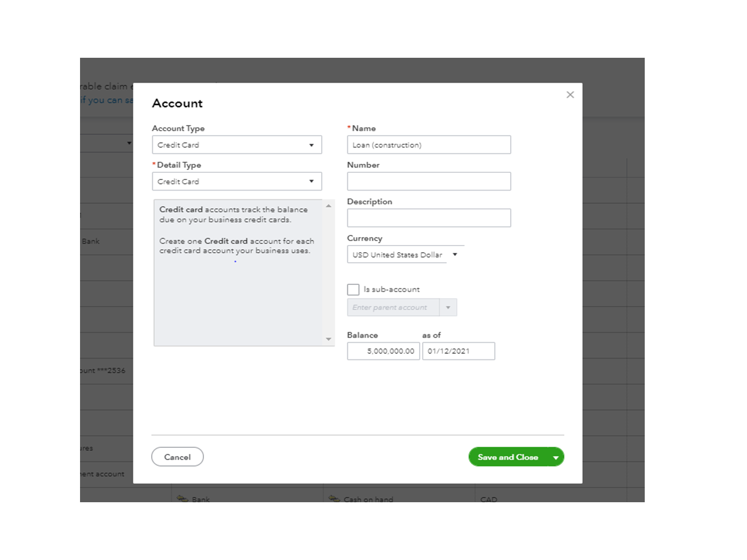Click the as of date field

pos(459,351)
